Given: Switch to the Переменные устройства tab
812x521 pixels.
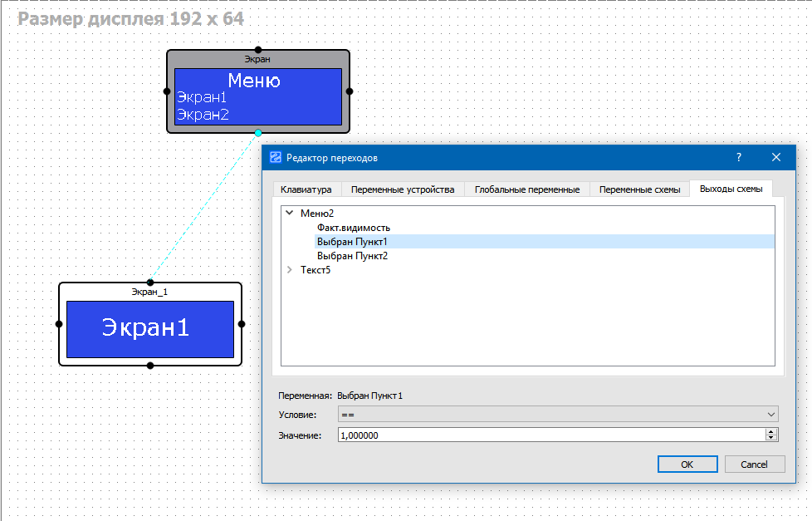Looking at the screenshot, I should pos(403,189).
